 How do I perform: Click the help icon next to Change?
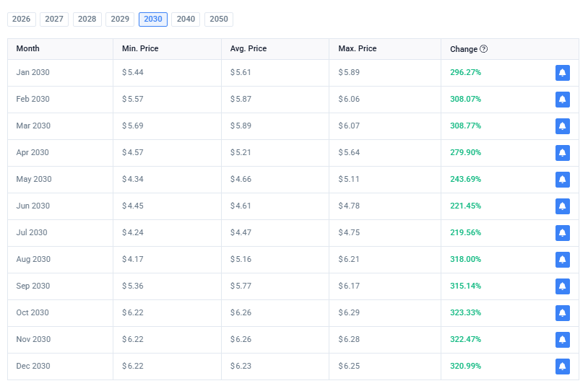click(483, 48)
